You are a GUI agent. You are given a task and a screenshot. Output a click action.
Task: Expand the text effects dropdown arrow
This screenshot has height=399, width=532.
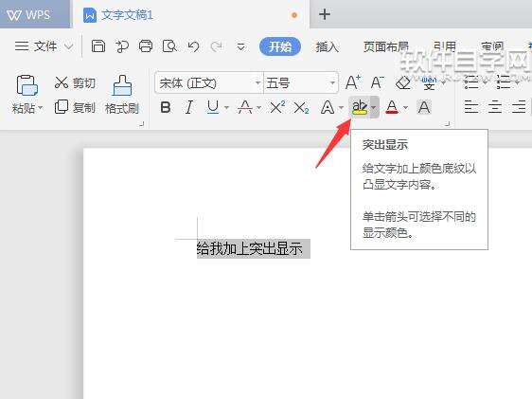(x=341, y=108)
